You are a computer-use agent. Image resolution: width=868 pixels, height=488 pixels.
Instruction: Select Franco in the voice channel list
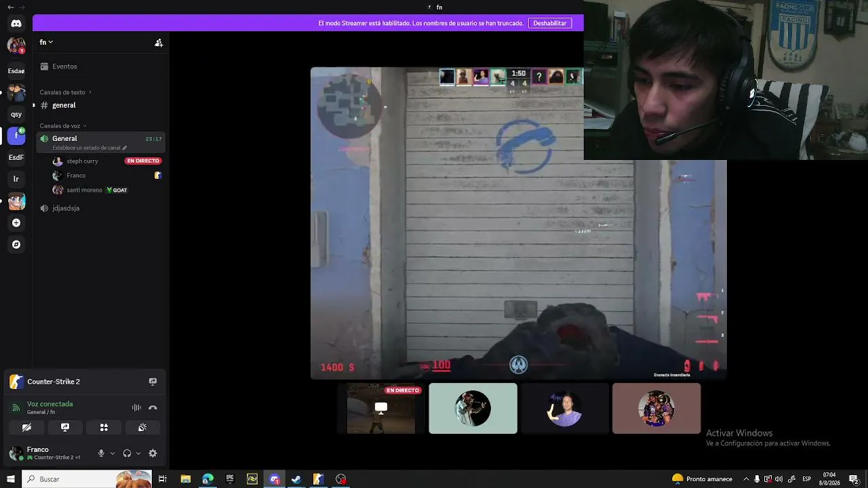click(x=76, y=176)
